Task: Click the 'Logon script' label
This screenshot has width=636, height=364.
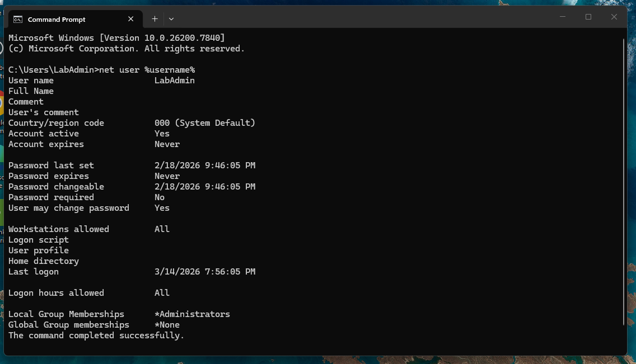Action: (x=39, y=240)
